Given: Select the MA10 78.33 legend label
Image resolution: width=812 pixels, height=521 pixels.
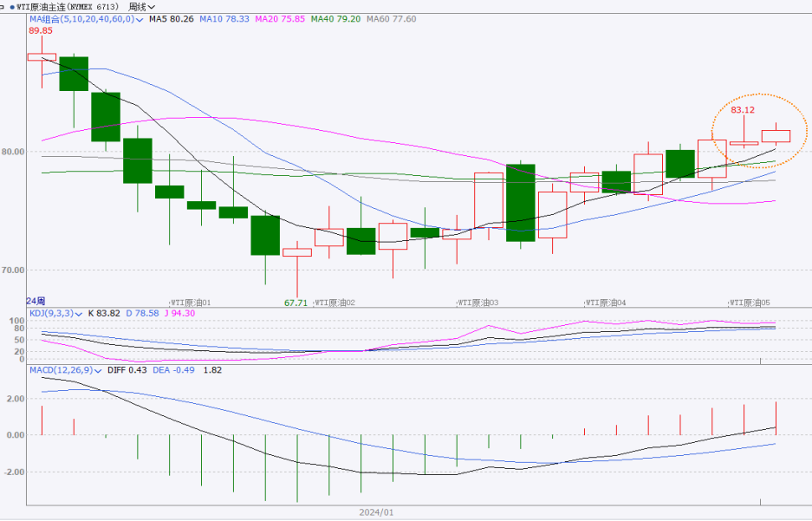Looking at the screenshot, I should 224,18.
